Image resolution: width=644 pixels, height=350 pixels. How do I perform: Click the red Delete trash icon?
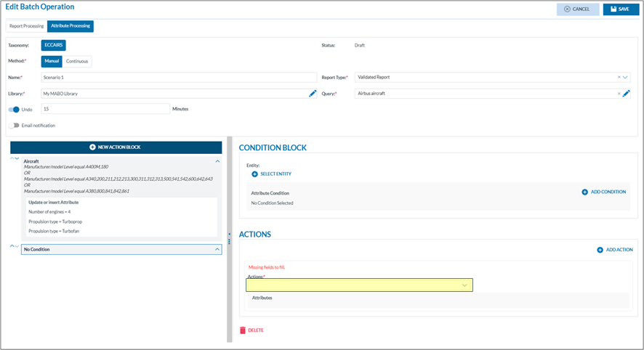point(243,330)
